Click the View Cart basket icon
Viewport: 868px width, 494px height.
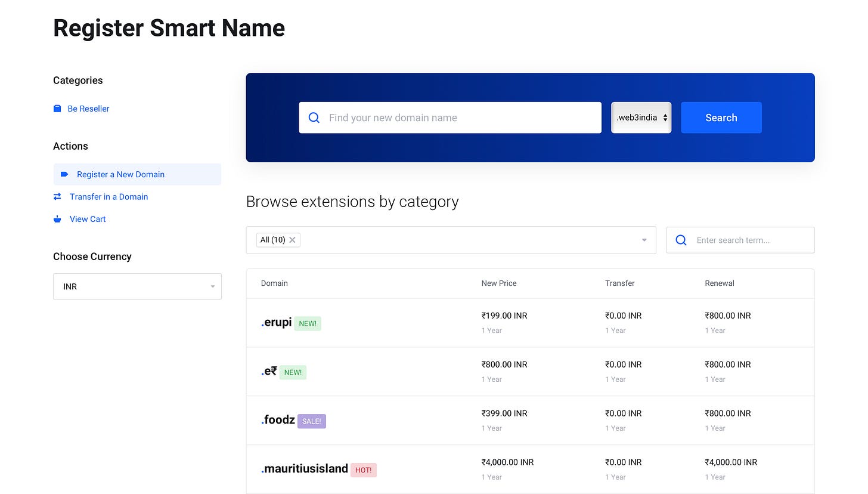pos(57,219)
